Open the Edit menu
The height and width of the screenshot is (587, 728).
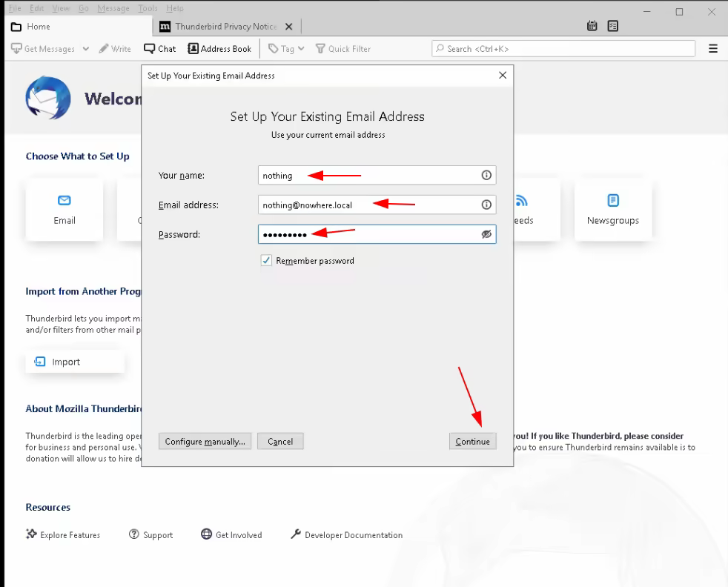[x=36, y=8]
